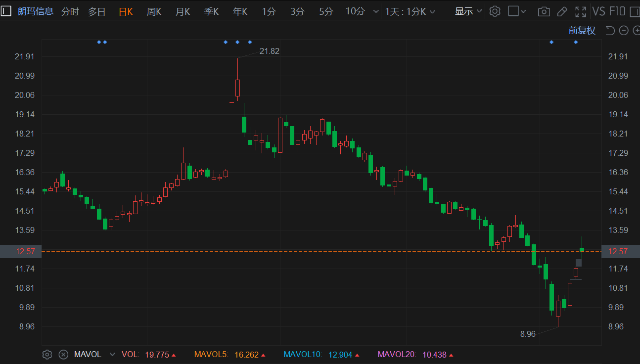Remove the MAVOL indicator with X icon
This screenshot has height=364, width=640.
63,354
